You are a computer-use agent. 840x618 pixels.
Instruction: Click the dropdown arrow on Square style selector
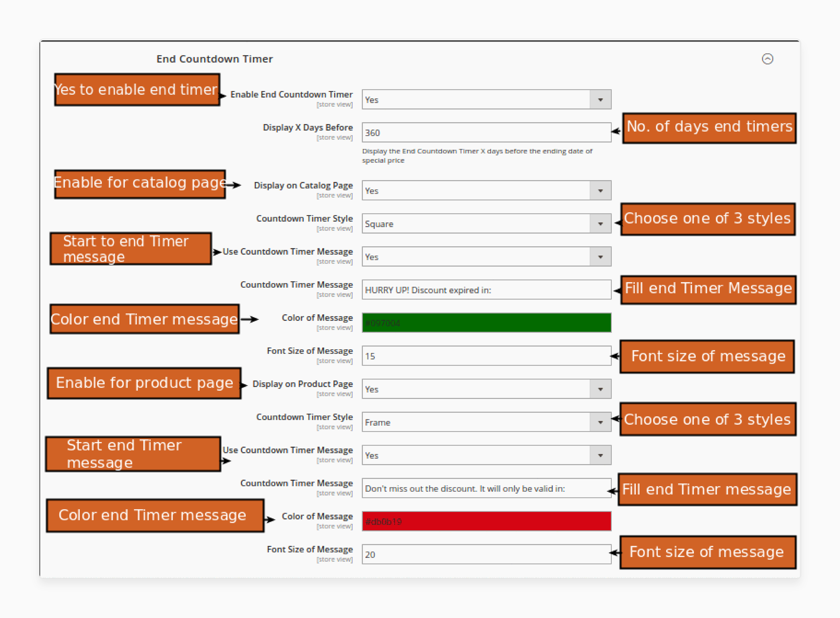pos(600,223)
